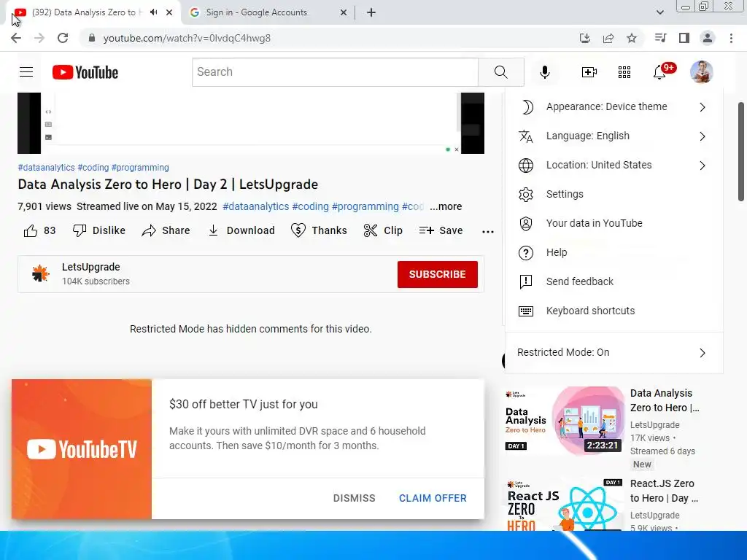747x560 pixels.
Task: Expand Location: United States submenu
Action: pos(614,165)
